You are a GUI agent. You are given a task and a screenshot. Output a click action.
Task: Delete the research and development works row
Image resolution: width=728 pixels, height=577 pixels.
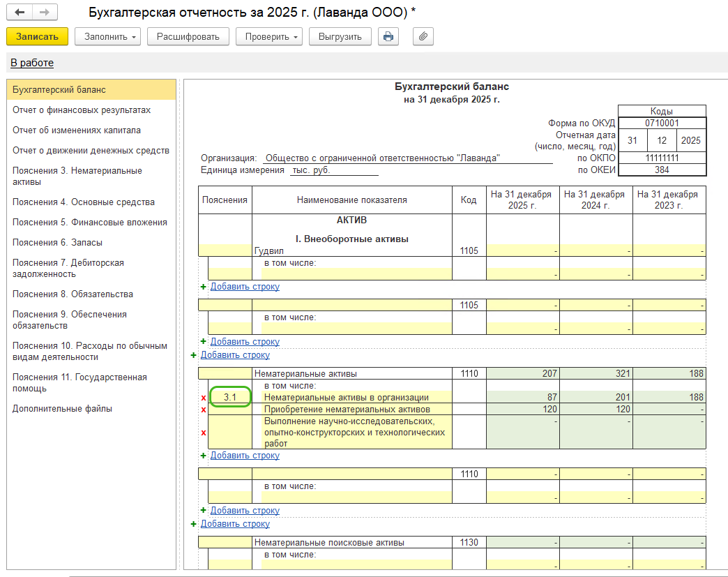(x=204, y=433)
